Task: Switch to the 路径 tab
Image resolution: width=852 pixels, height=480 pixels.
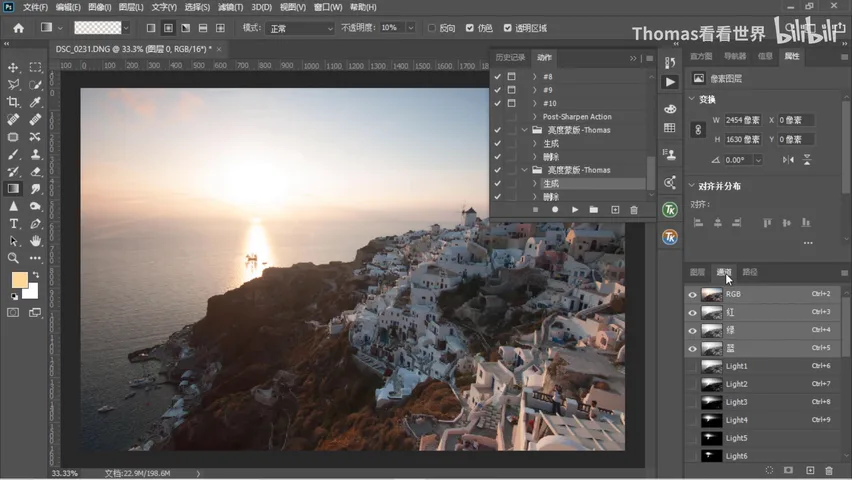Action: [x=750, y=272]
